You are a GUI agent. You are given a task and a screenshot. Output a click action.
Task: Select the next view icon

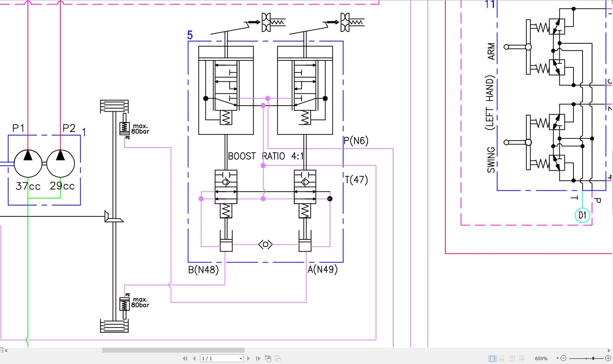(277, 358)
